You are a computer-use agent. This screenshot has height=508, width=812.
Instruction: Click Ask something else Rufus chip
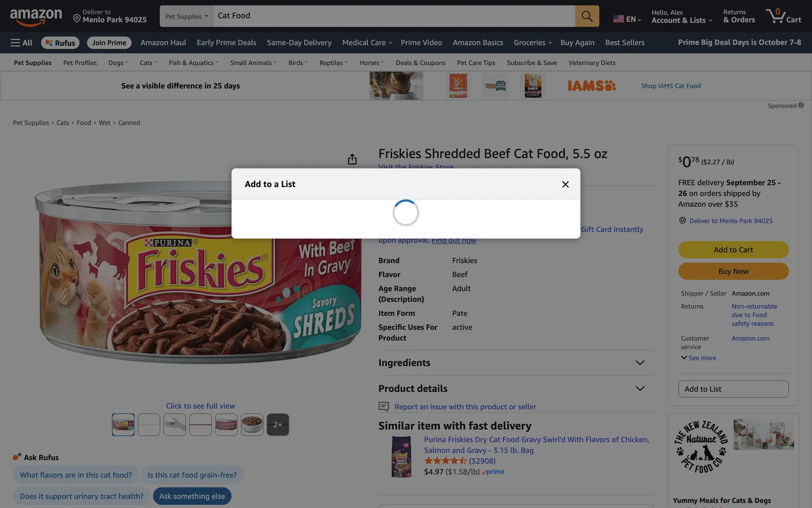point(192,496)
